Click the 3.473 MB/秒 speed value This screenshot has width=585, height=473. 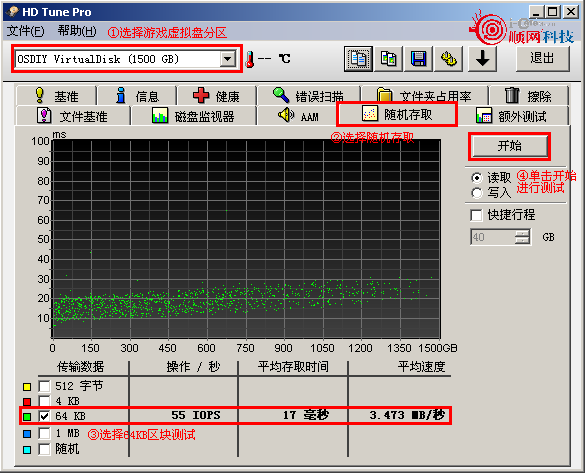point(407,415)
